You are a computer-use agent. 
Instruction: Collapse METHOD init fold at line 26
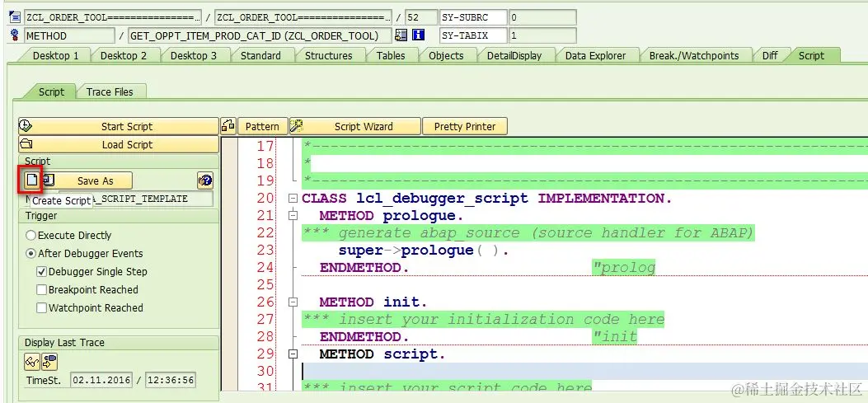click(293, 302)
